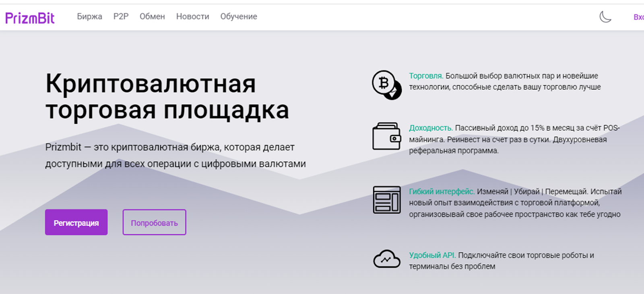This screenshot has height=294, width=644.
Task: Click the green Удобный API heading
Action: click(432, 255)
